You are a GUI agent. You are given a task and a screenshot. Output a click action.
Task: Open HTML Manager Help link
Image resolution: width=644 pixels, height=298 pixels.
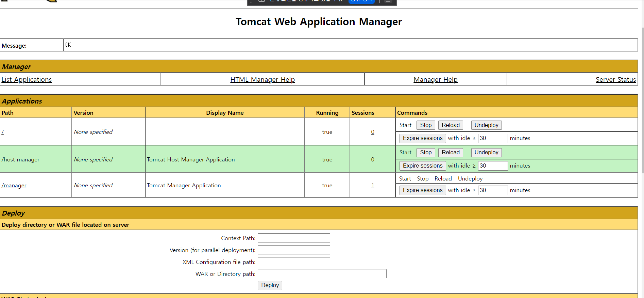pos(262,79)
